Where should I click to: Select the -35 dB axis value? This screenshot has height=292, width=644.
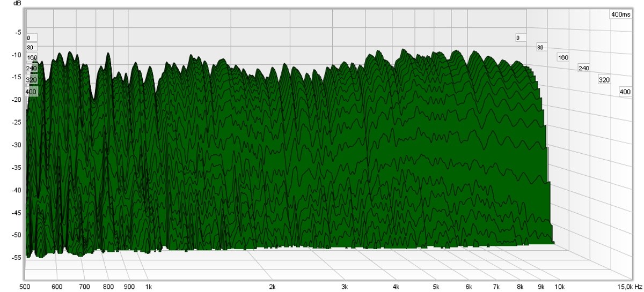[18, 167]
